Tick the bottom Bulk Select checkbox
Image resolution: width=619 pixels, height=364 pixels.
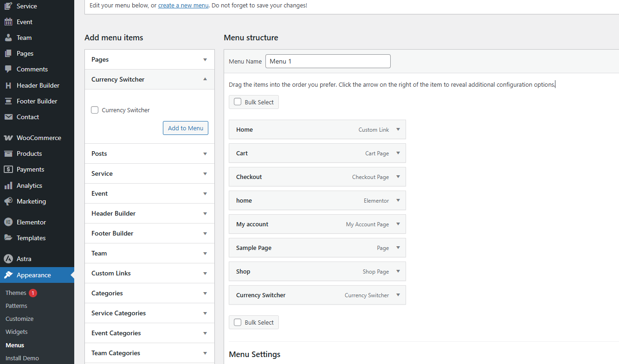tap(238, 322)
